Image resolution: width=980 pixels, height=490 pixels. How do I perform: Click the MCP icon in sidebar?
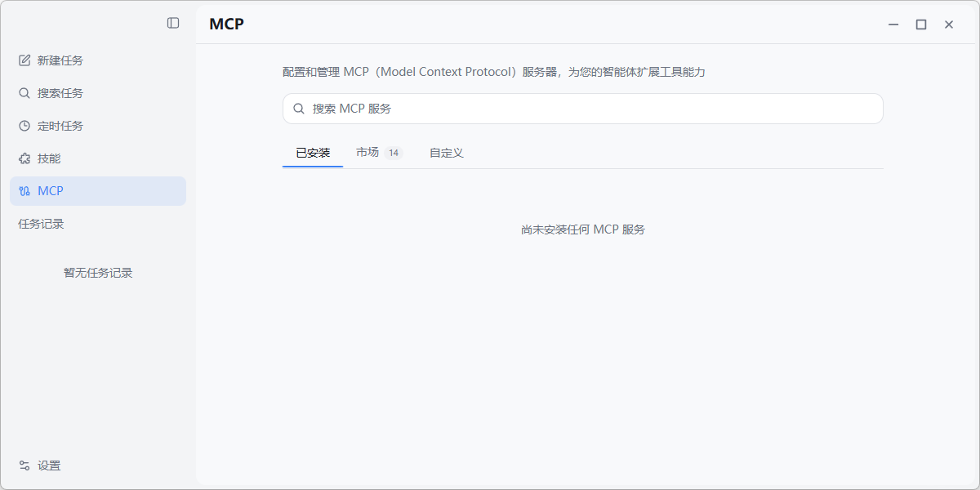(24, 191)
